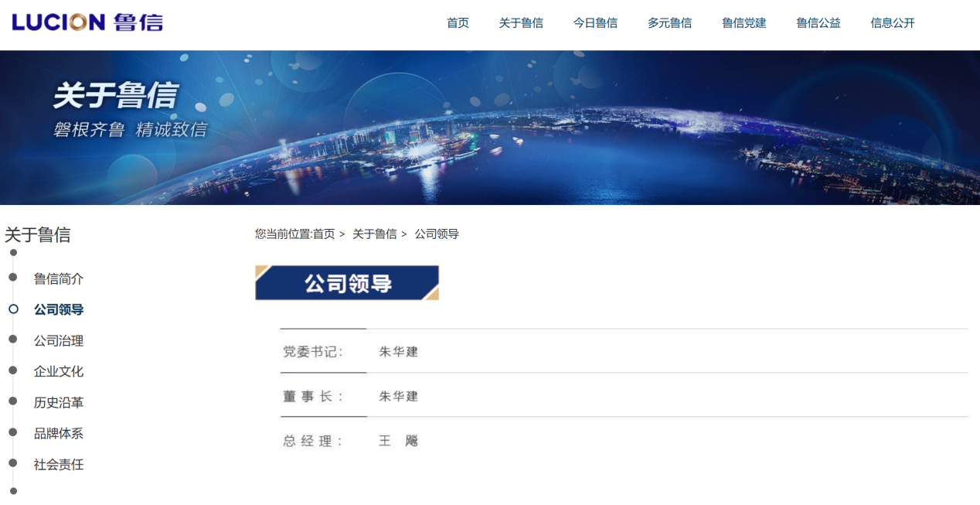
Task: Click the 关于鲁信 banner title
Action: coord(115,96)
